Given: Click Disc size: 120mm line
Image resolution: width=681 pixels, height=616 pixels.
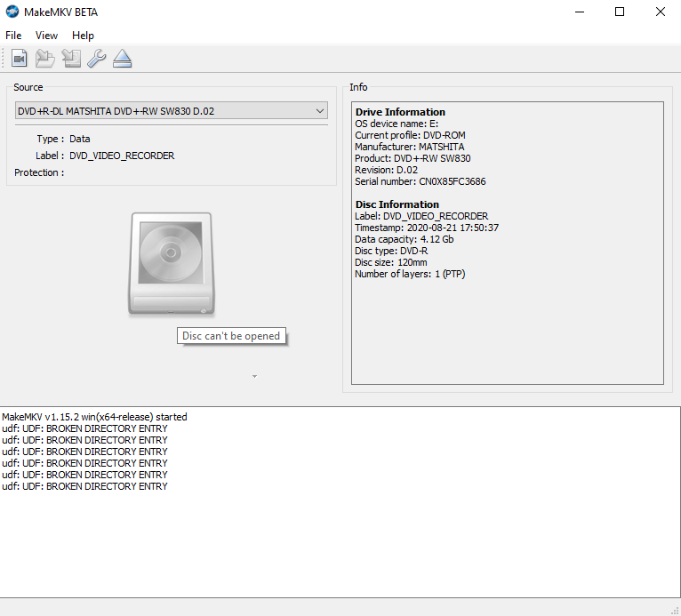Looking at the screenshot, I should [390, 262].
